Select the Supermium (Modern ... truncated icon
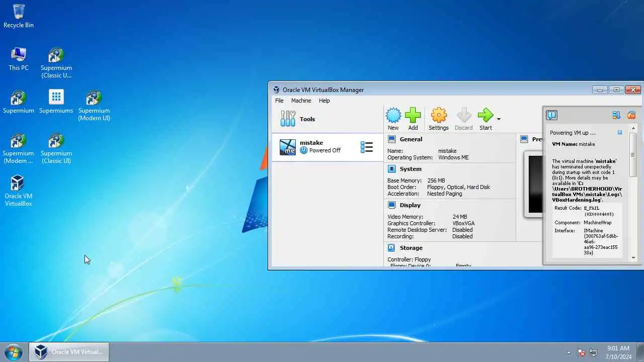 pos(19,148)
